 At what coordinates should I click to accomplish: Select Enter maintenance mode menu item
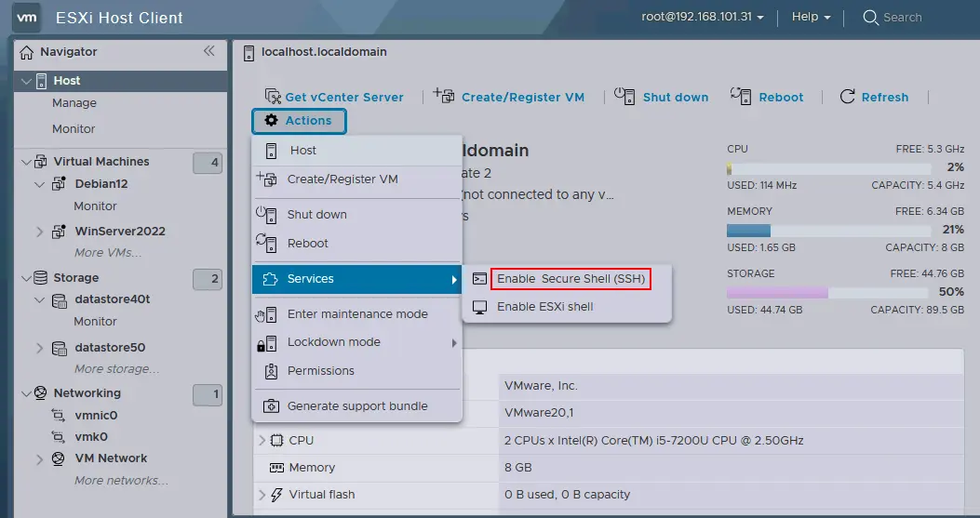tap(356, 314)
